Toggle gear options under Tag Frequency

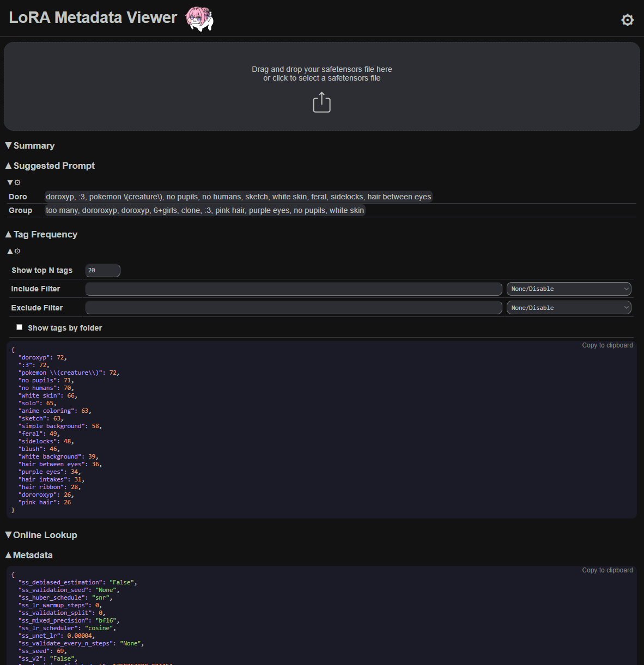point(14,251)
